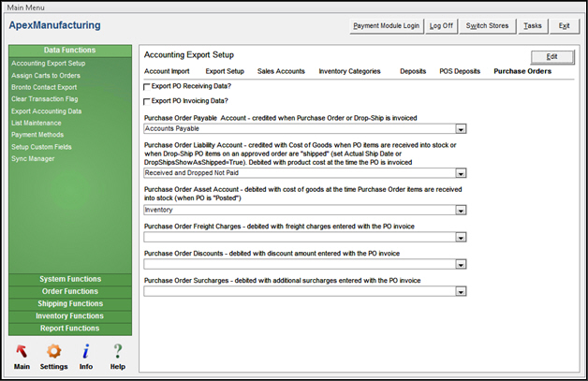Go to the POS Deposits tab
This screenshot has height=381, width=588.
pyautogui.click(x=461, y=70)
